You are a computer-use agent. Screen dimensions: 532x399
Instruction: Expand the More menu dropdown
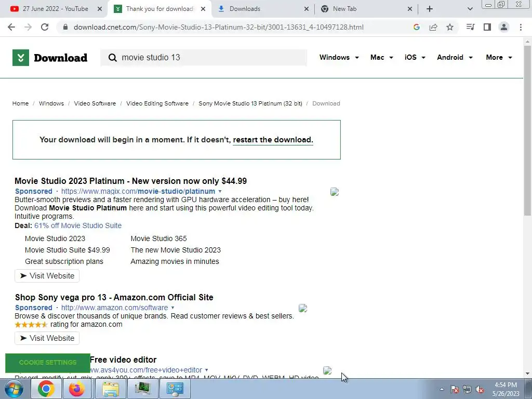499,57
